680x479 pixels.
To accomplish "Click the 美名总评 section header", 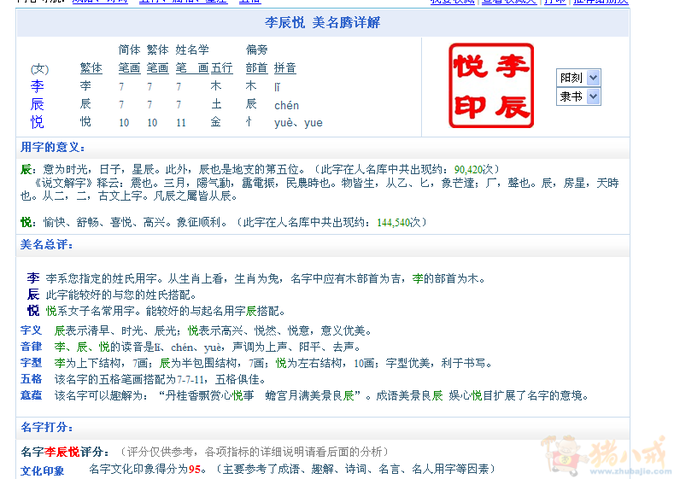I will 47,244.
